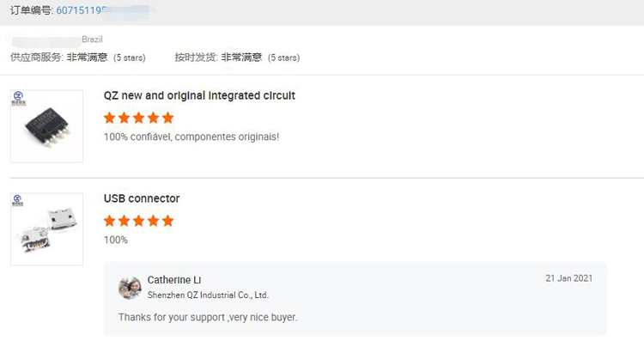Screen dimensions: 644x347
Task: Click Shenzhen QZ Industrial Co., Ltd. company name
Action: 208,295
